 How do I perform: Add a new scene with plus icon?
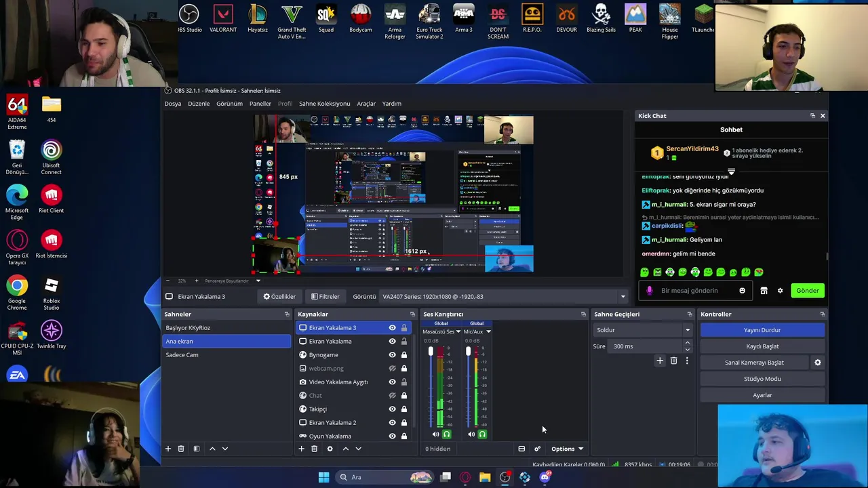coord(168,449)
